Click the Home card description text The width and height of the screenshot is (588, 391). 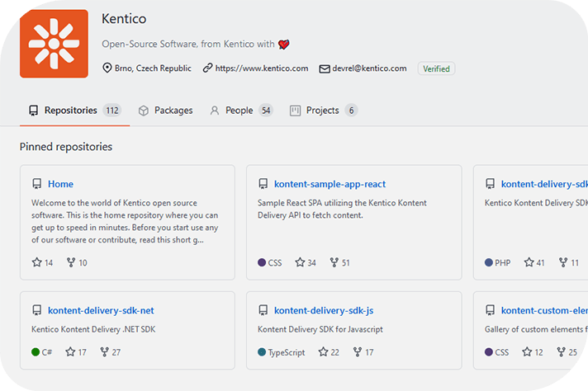[125, 221]
